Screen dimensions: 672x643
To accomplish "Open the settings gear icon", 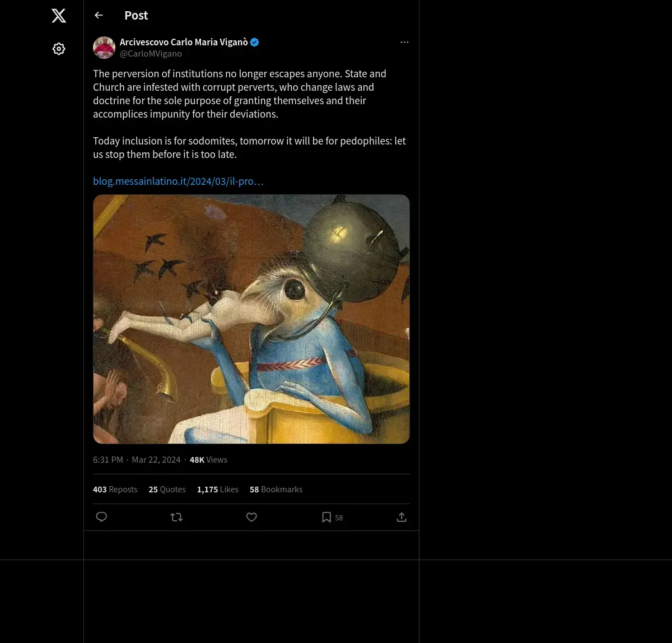I will click(x=59, y=49).
